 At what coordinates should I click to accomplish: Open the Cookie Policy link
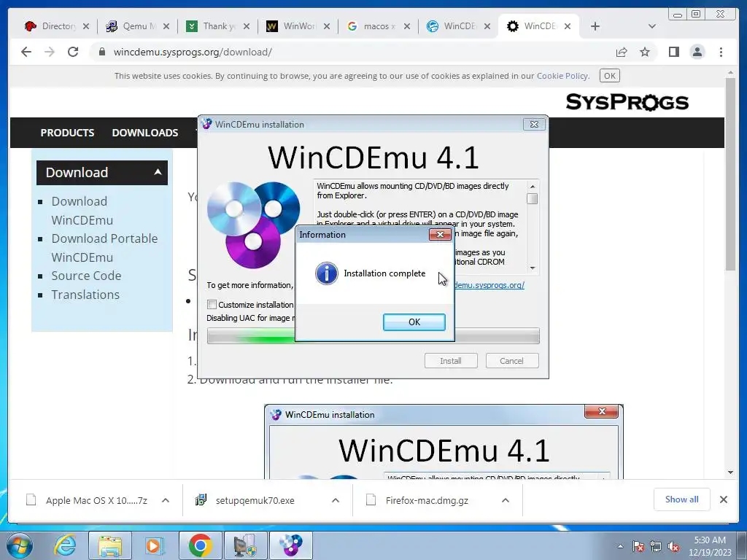[562, 76]
